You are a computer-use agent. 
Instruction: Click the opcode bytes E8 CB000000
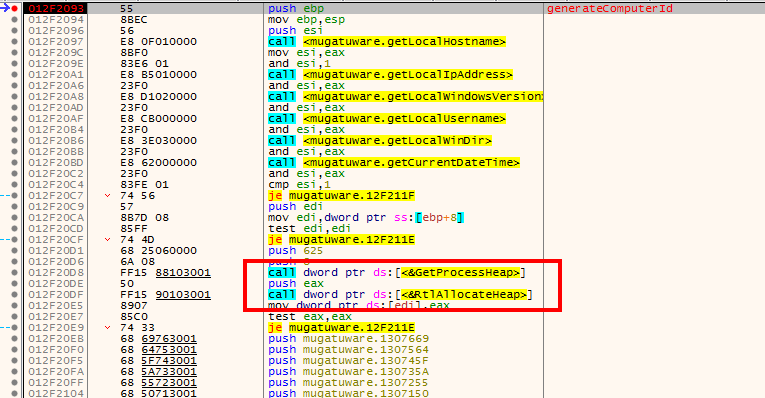[x=159, y=119]
